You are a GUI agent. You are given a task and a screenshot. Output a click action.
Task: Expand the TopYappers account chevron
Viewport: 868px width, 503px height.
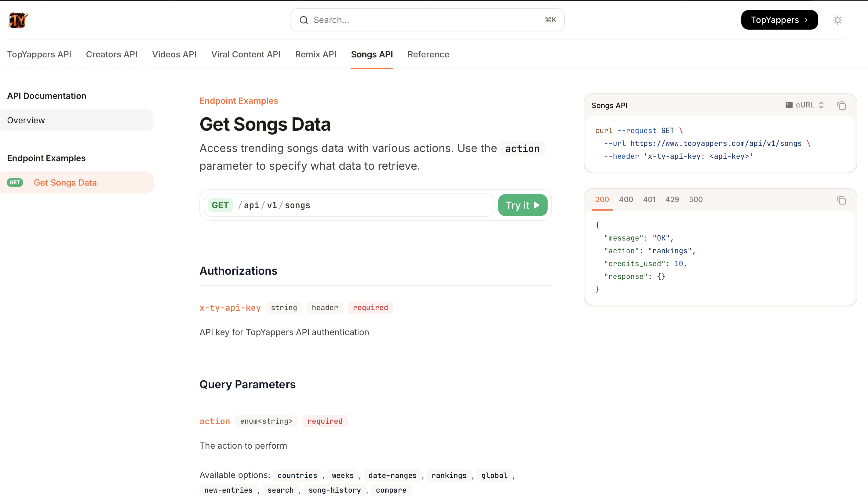806,20
